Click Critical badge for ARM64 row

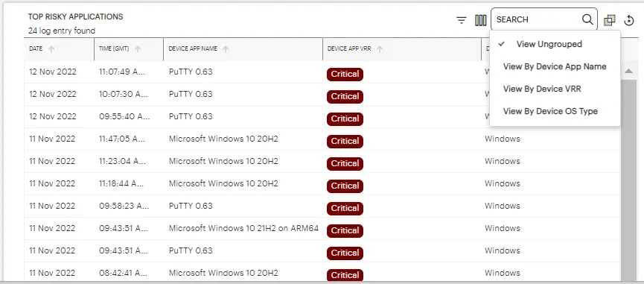point(345,230)
